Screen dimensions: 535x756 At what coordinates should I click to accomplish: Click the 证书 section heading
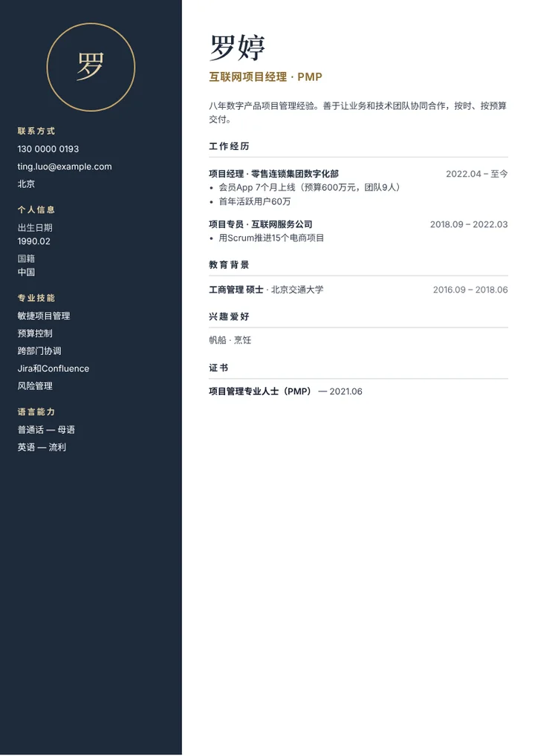pos(218,368)
